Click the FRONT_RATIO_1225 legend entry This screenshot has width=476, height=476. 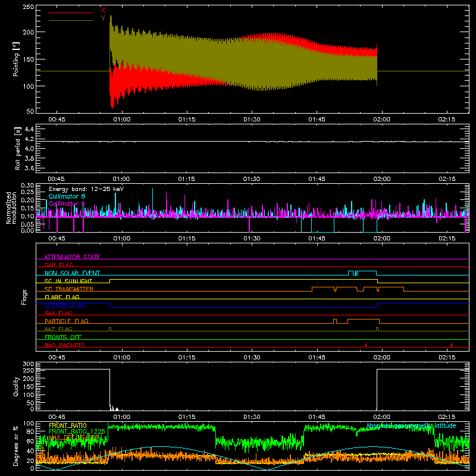77,431
